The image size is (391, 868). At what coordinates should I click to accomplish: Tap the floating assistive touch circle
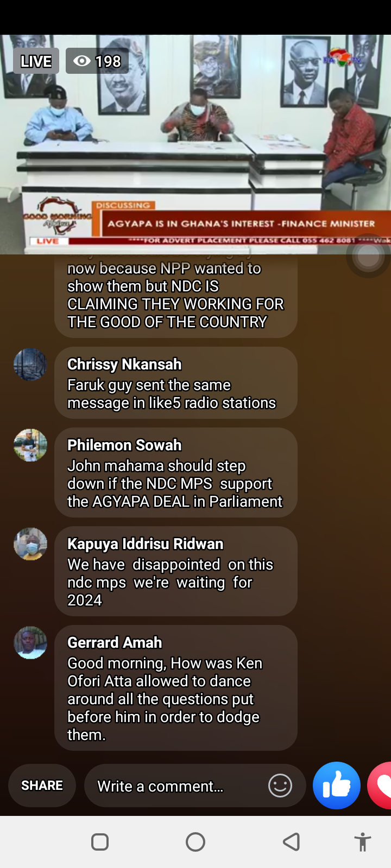368,256
